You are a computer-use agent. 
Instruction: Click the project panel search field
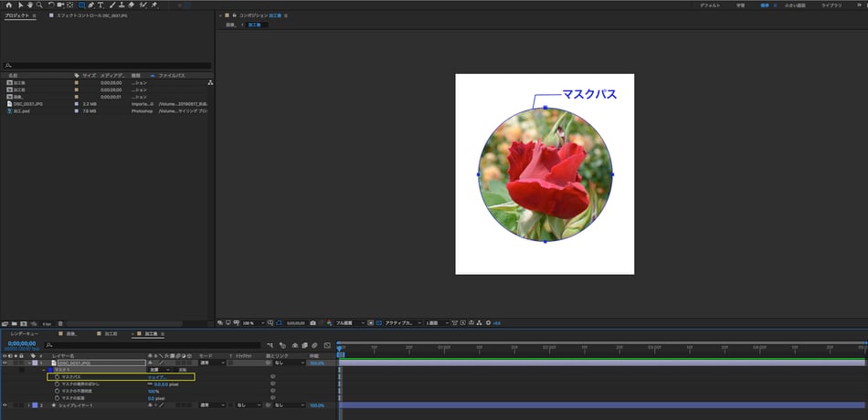(x=108, y=65)
